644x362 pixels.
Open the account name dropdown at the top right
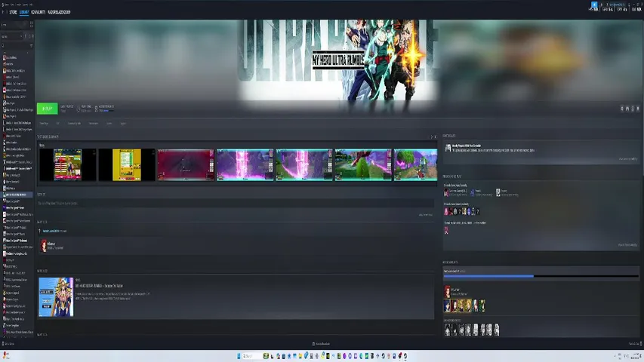tap(618, 5)
